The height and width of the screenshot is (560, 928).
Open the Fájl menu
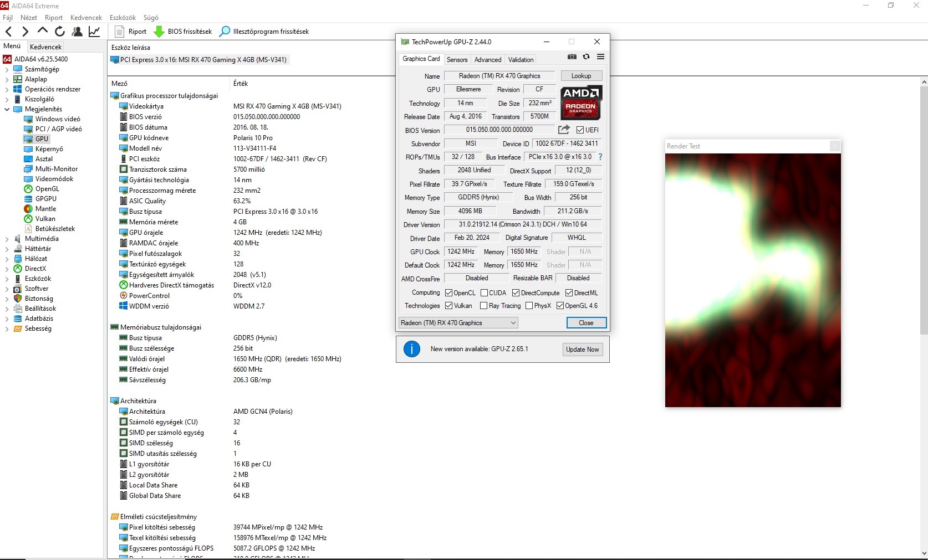coord(8,18)
